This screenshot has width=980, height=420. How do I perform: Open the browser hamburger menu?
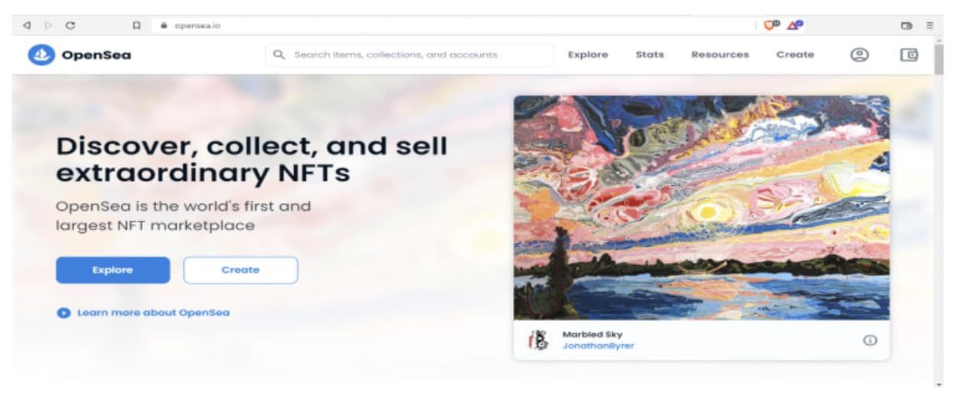(929, 25)
